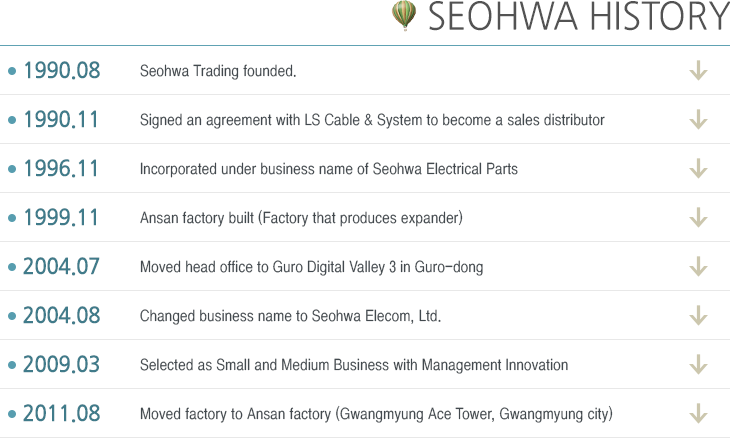Open the LS Cable & System agreement entry
Viewport: 730px width, 438px height.
372,120
